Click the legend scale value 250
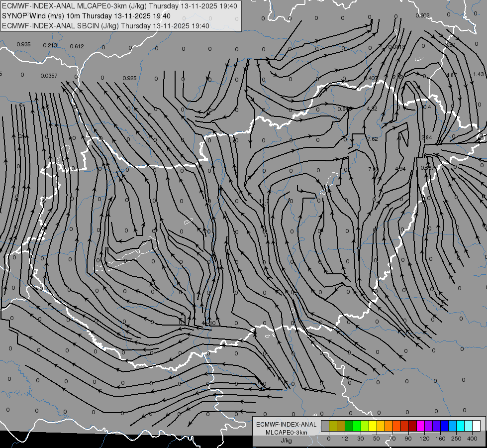Screen dimensions: 487x448 point(456,439)
